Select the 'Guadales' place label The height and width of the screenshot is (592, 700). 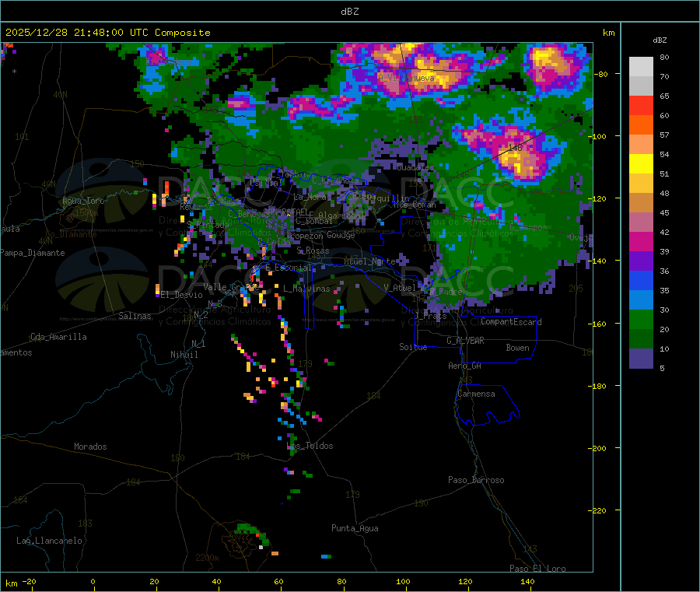(x=415, y=167)
